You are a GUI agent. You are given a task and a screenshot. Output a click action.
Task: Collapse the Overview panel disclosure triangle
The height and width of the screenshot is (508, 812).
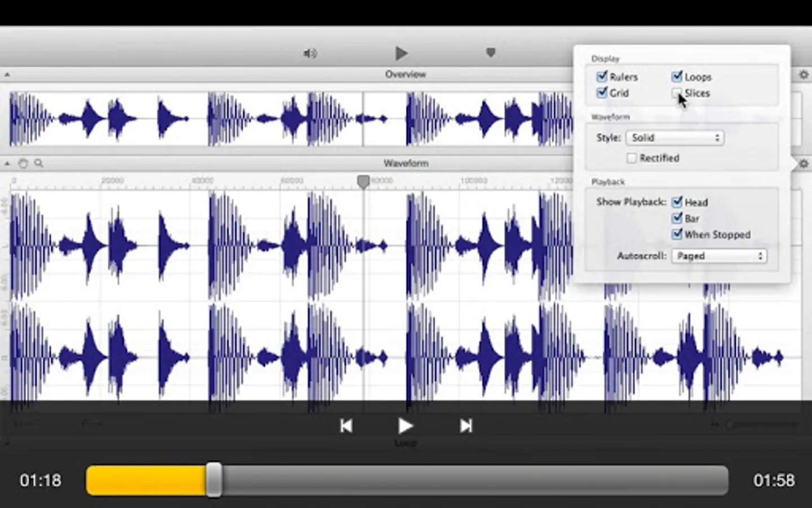click(7, 75)
